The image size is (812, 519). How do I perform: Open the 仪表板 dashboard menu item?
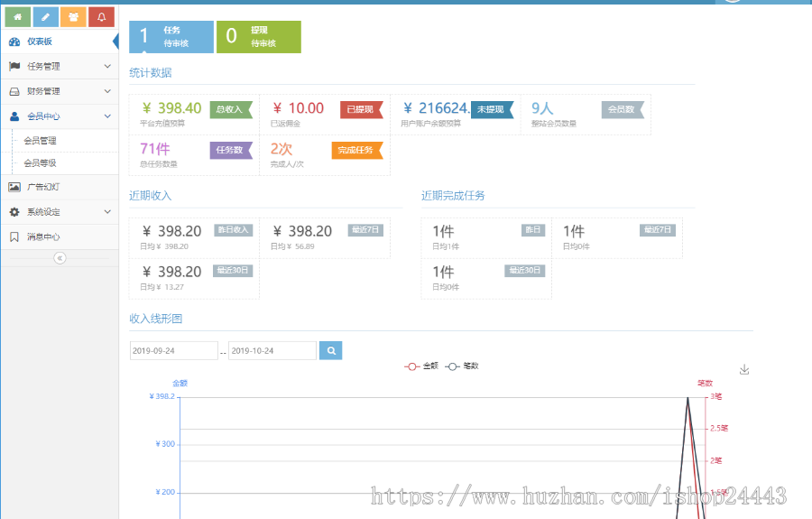tap(60, 42)
